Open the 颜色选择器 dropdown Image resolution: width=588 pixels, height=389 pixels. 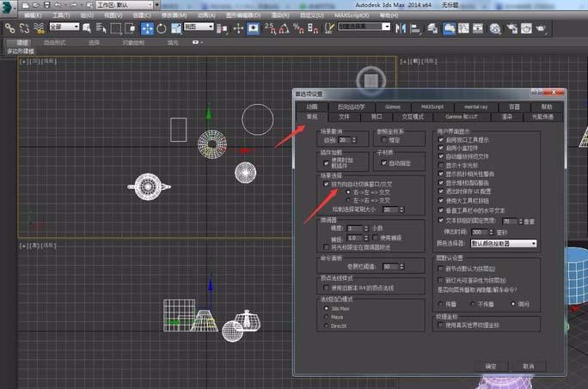(x=504, y=244)
